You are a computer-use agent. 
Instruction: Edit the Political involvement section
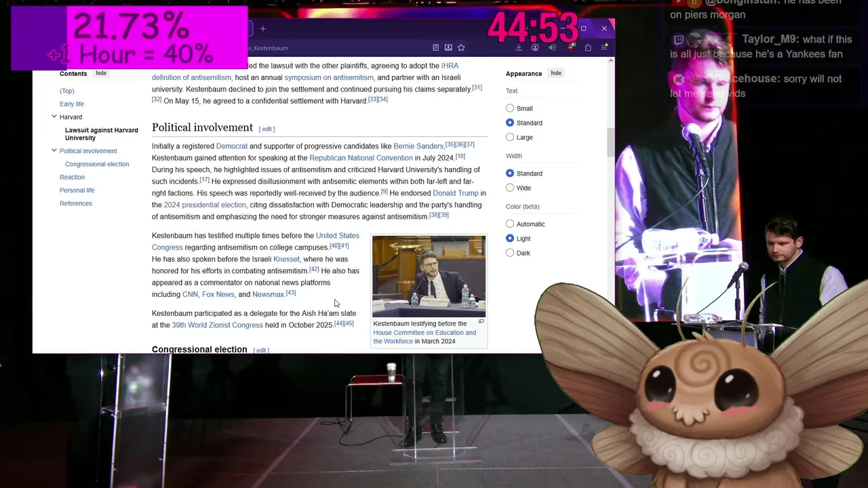click(x=267, y=129)
